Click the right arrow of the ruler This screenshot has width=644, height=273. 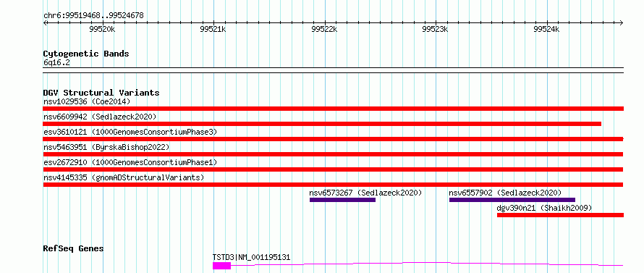(622, 22)
